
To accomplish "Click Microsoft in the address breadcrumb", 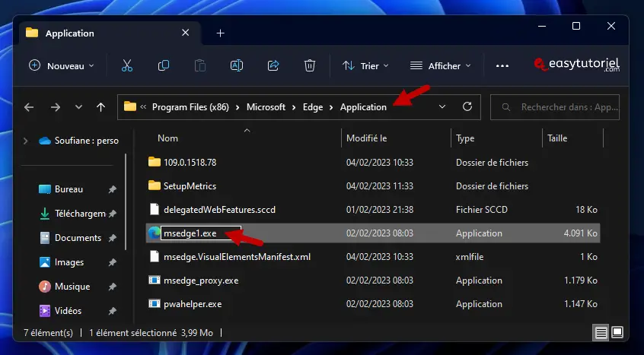I will (266, 107).
